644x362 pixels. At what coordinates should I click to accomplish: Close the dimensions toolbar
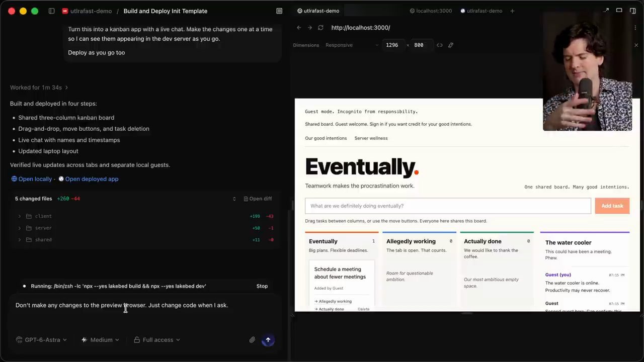click(636, 45)
